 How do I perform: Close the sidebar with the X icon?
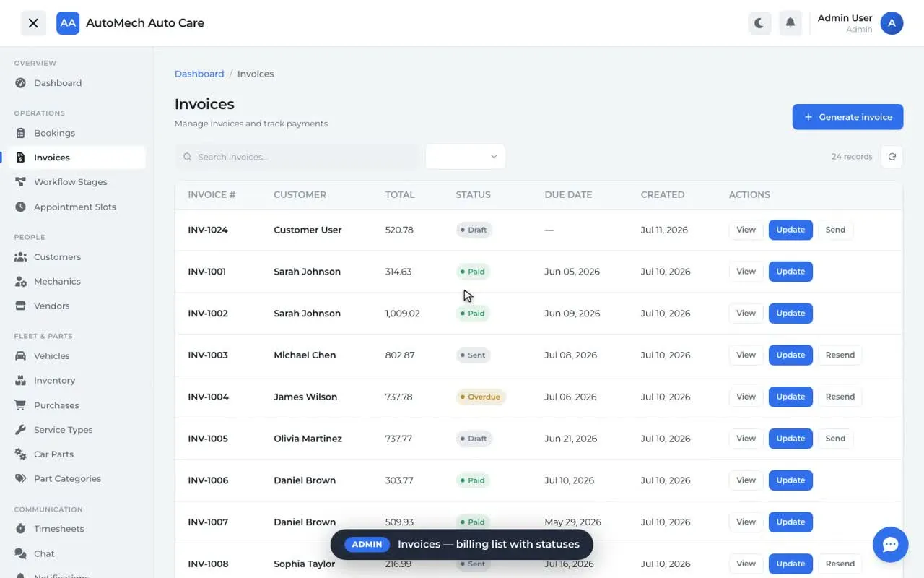[33, 23]
